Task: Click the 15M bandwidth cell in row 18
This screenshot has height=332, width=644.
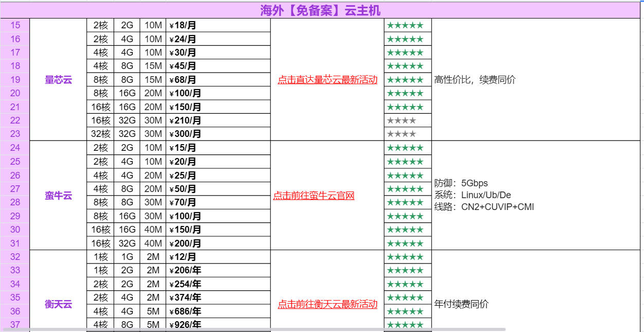Action: coord(153,66)
